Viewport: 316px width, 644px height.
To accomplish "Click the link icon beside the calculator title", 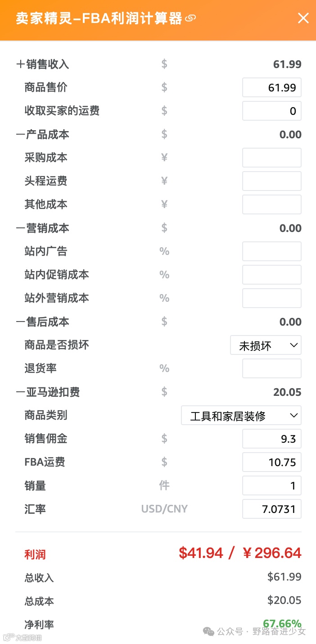I will point(191,18).
